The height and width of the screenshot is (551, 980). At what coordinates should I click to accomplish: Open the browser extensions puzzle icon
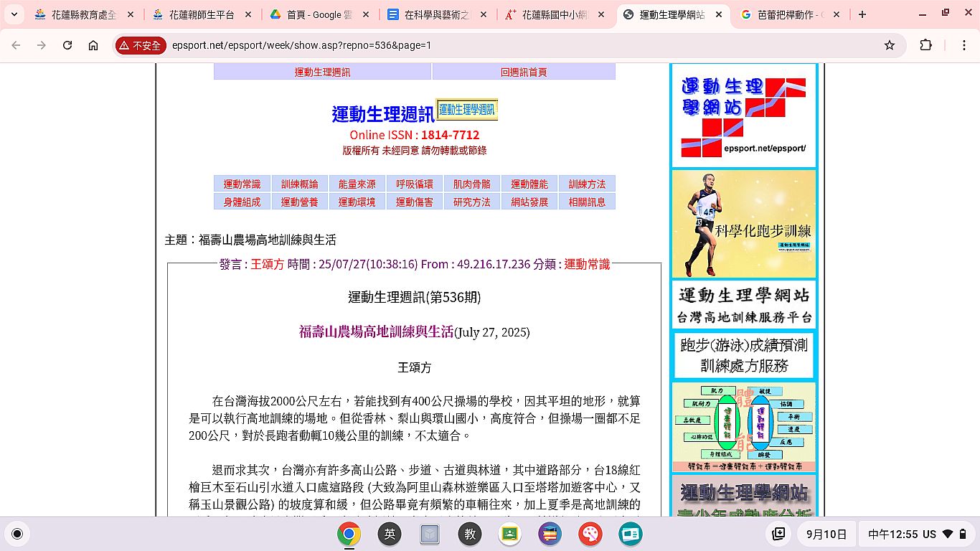pos(925,45)
